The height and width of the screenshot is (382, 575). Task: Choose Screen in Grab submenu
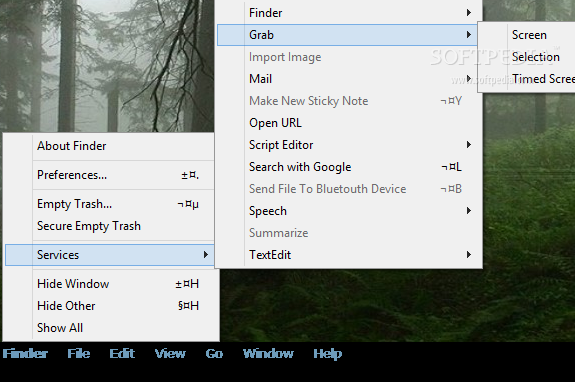click(x=528, y=35)
